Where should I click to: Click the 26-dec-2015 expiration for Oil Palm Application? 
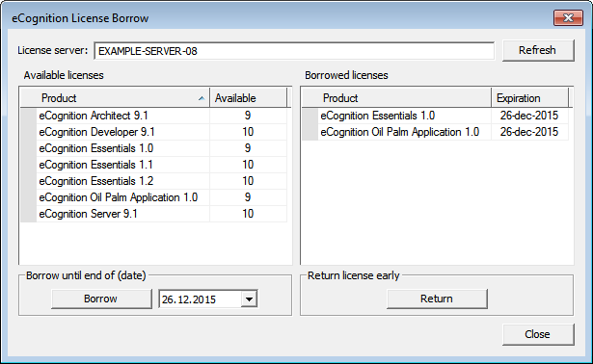click(x=529, y=132)
